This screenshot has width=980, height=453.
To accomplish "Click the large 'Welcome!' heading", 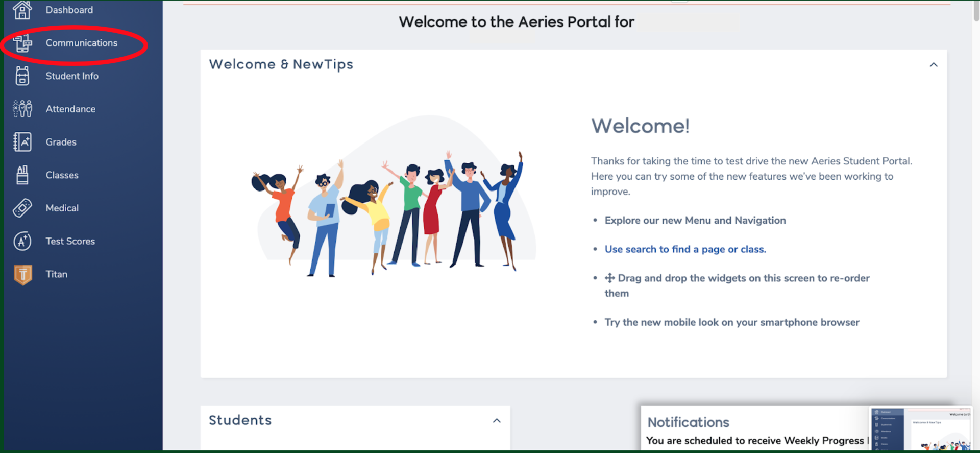I will click(x=640, y=126).
